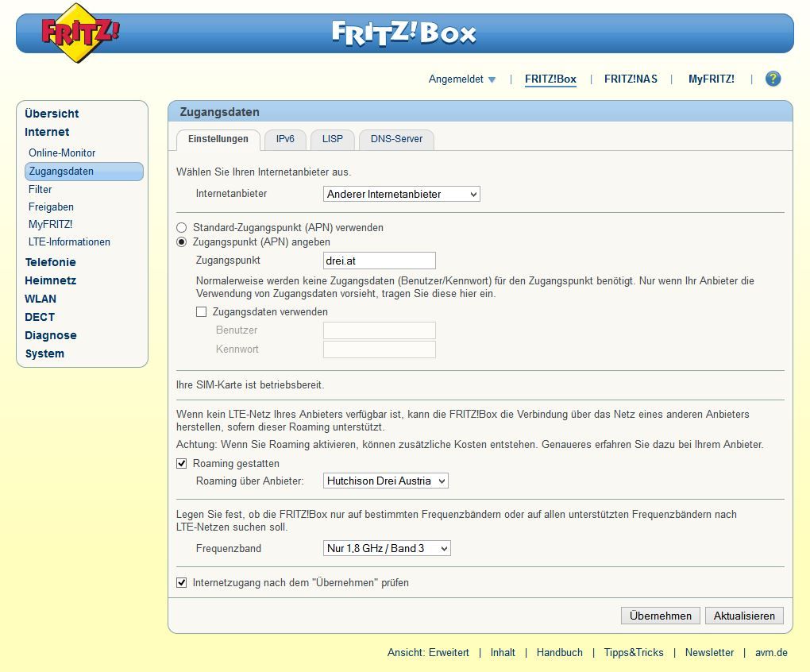Enable the Zugangsdaten verwenden checkbox
The width and height of the screenshot is (810, 672).
[x=201, y=312]
